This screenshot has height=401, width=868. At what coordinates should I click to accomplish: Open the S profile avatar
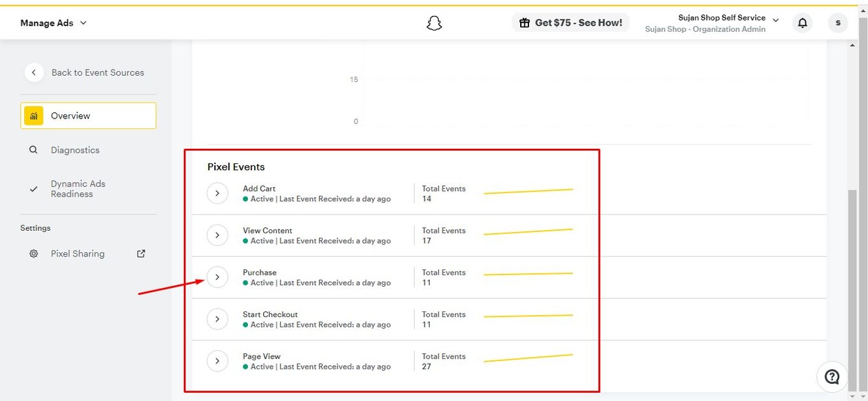pyautogui.click(x=837, y=22)
